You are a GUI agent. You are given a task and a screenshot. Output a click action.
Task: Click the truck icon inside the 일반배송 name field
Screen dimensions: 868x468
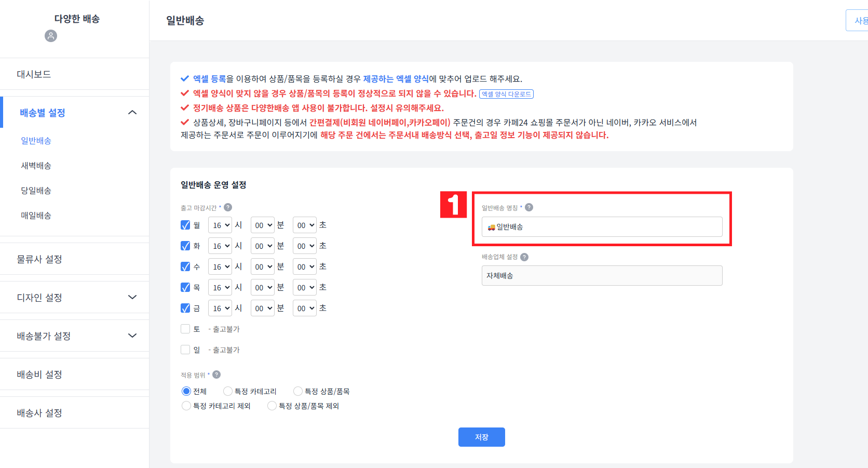[491, 226]
